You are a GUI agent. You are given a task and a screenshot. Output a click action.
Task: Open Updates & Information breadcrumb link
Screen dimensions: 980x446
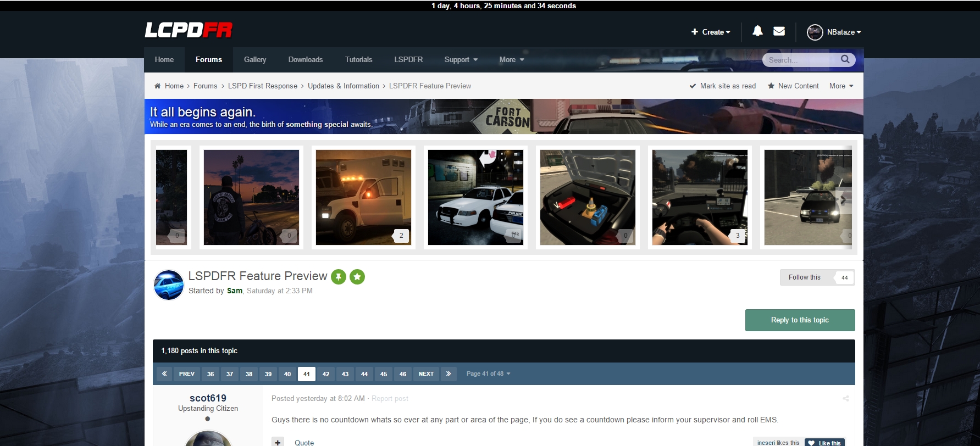coord(344,86)
